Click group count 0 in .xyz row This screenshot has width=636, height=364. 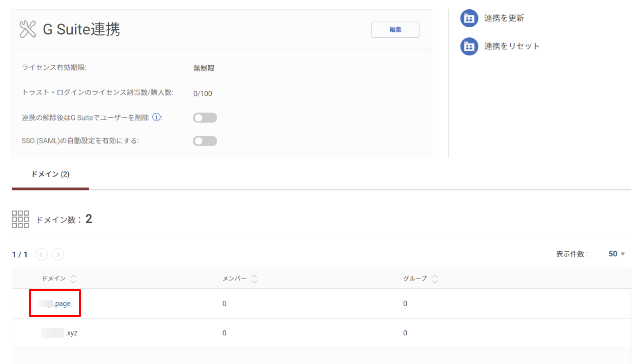tap(405, 333)
